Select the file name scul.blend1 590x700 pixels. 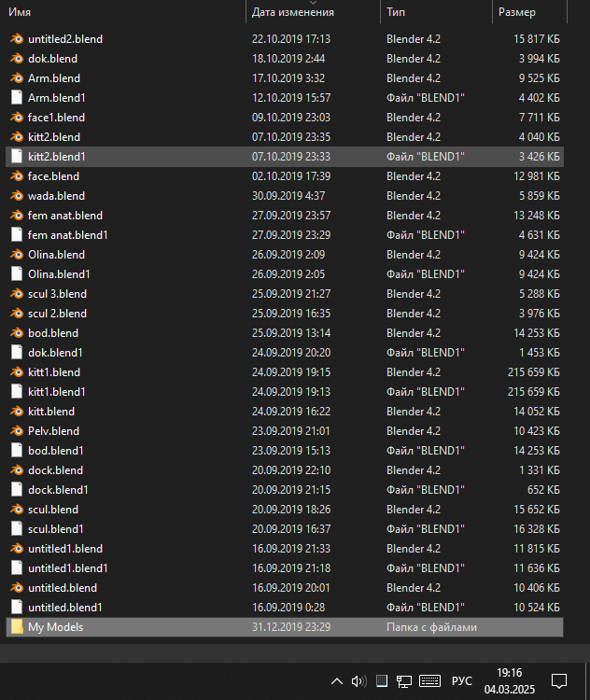click(56, 529)
